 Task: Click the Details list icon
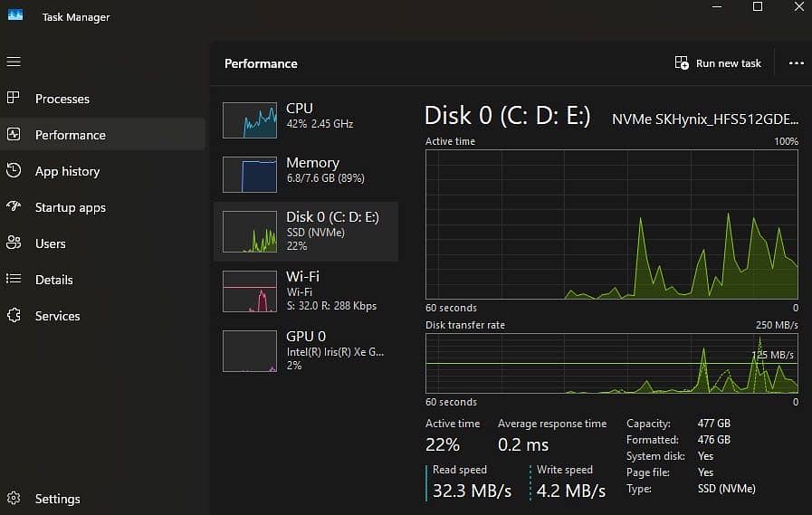point(14,279)
